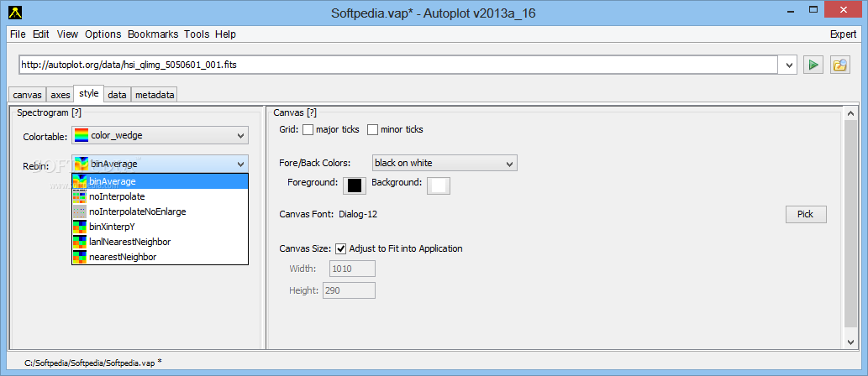This screenshot has width=868, height=376.
Task: Click the green play Go button
Action: (x=813, y=65)
